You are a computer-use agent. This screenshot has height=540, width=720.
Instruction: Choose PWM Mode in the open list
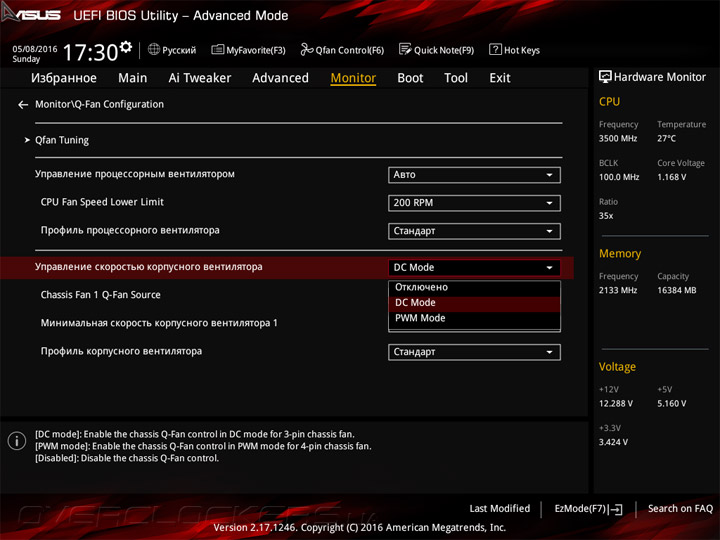[474, 318]
